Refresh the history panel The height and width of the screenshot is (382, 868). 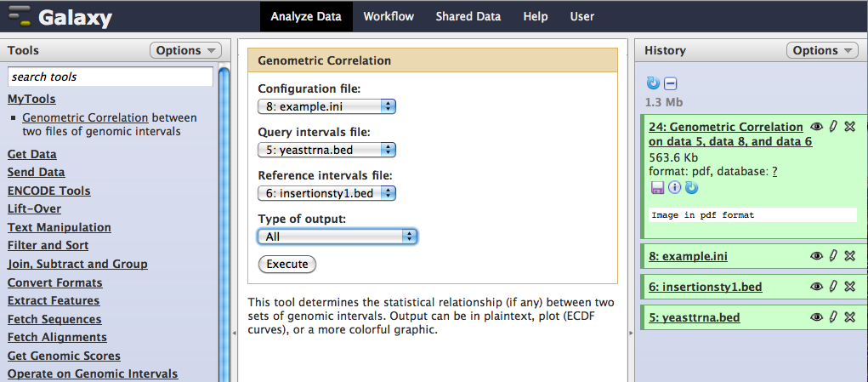(653, 83)
